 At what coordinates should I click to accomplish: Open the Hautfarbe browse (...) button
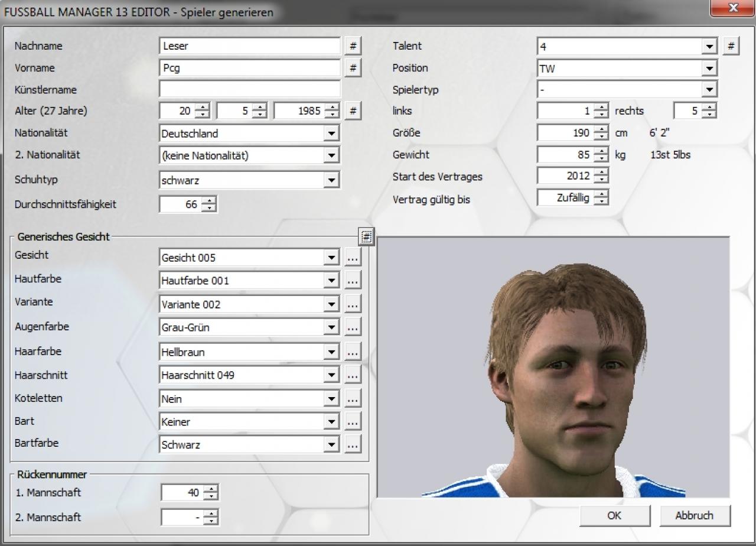pyautogui.click(x=353, y=281)
